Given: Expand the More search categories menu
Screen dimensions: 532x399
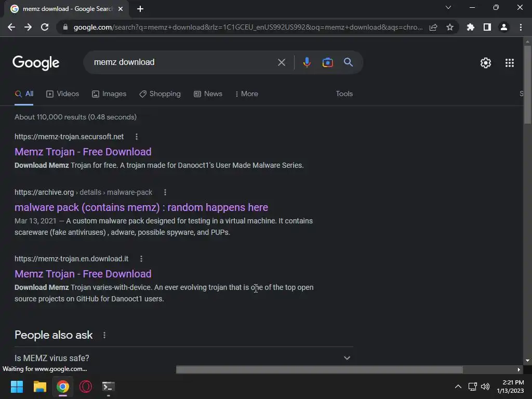Looking at the screenshot, I should click(247, 94).
